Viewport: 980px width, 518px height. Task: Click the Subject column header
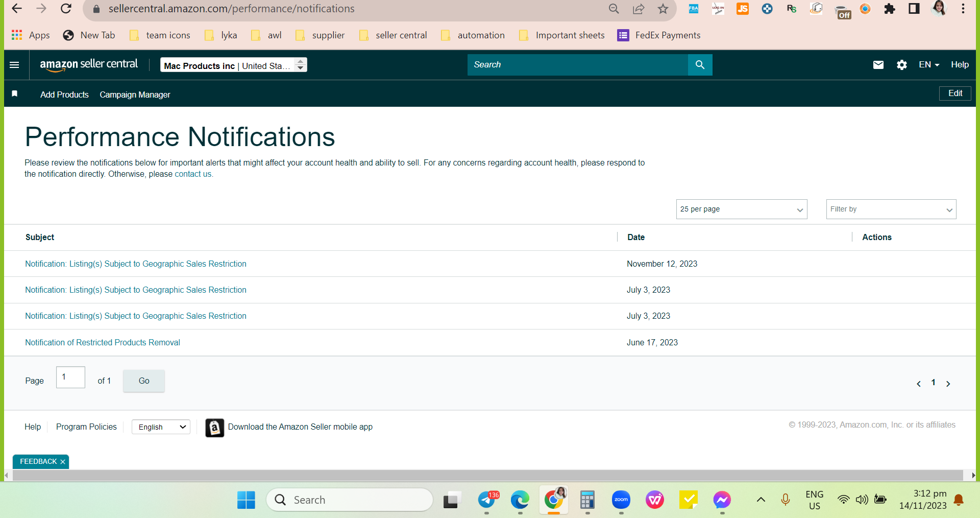click(x=40, y=238)
